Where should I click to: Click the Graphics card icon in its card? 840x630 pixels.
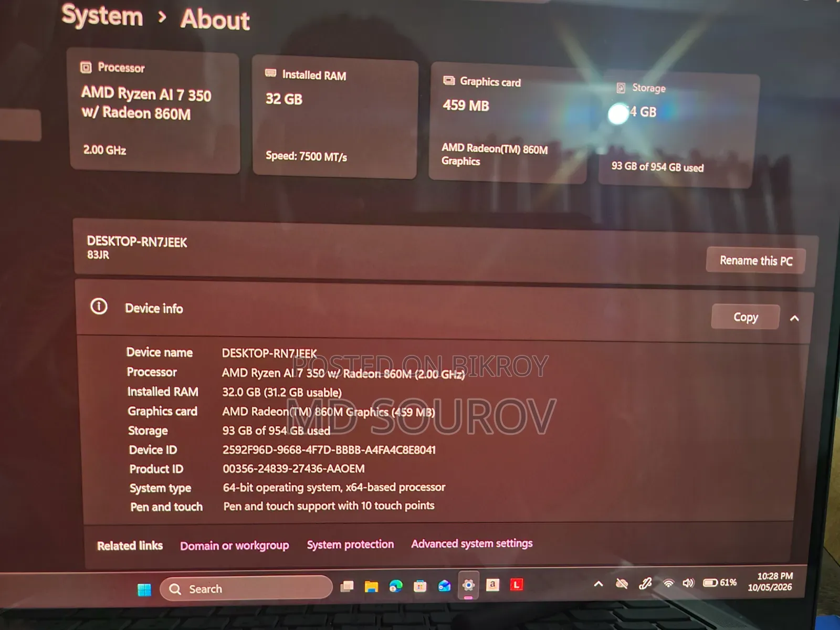(x=449, y=80)
